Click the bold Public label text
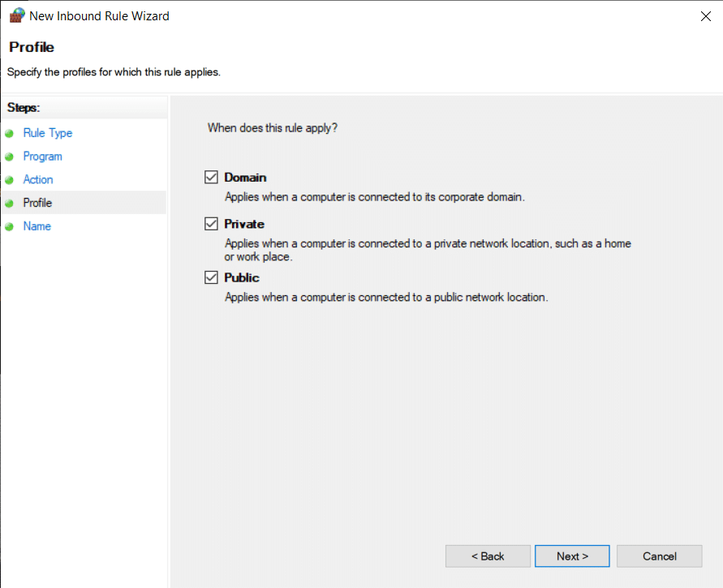Viewport: 723px width, 588px height. coord(242,278)
